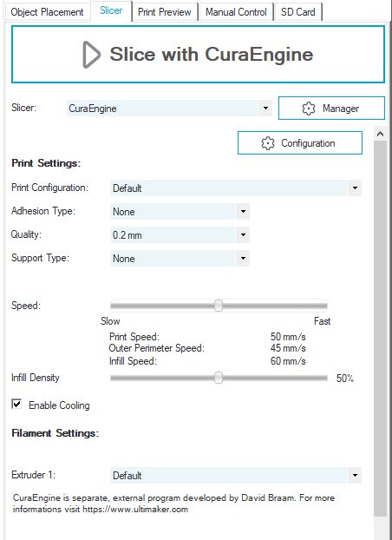This screenshot has width=392, height=540.
Task: Expand the Extruder 1 filament dropdown
Action: pyautogui.click(x=236, y=475)
